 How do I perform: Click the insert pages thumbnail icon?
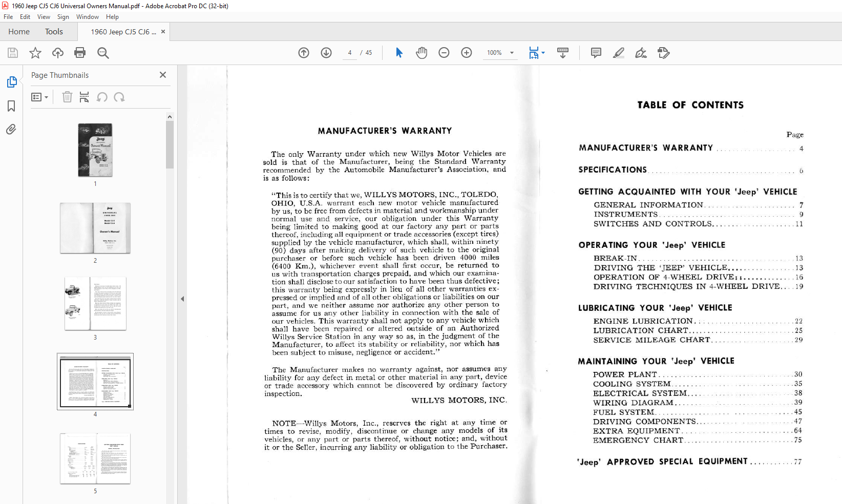click(x=85, y=97)
